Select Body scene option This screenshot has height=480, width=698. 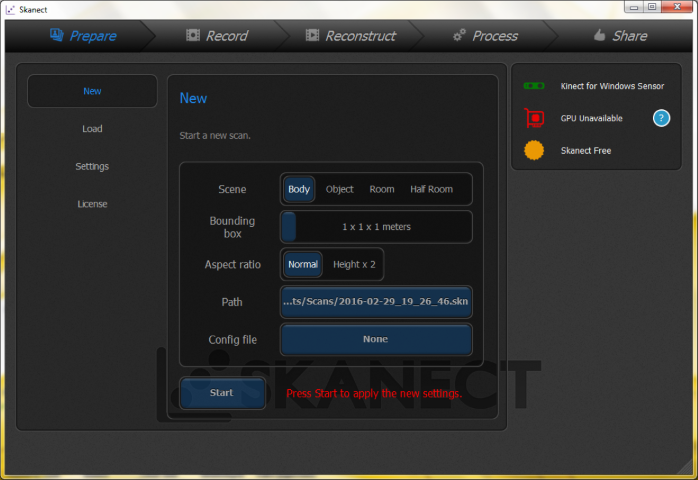pos(299,189)
